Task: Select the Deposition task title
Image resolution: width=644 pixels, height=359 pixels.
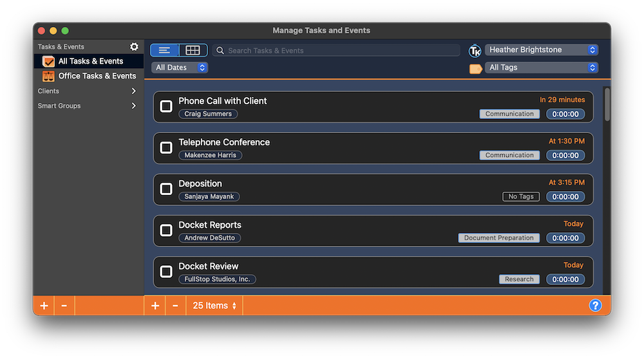Action: point(200,184)
